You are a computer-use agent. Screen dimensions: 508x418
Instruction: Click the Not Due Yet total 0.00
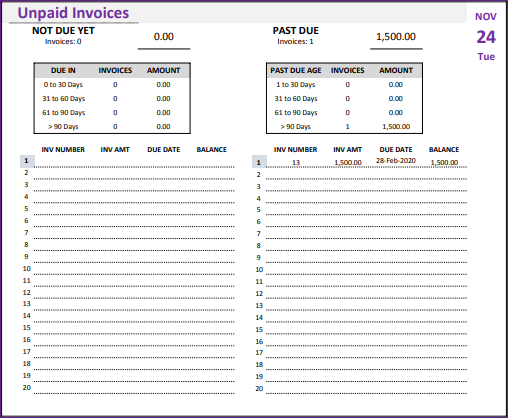pos(164,37)
